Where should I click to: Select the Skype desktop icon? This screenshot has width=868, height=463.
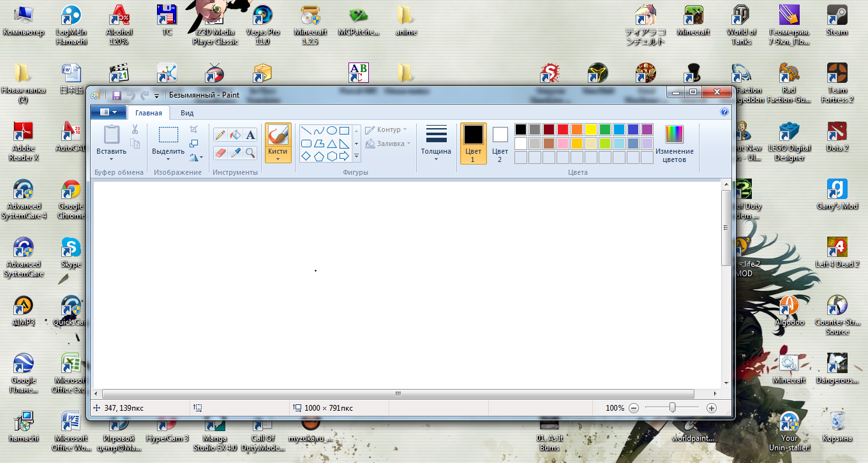71,253
